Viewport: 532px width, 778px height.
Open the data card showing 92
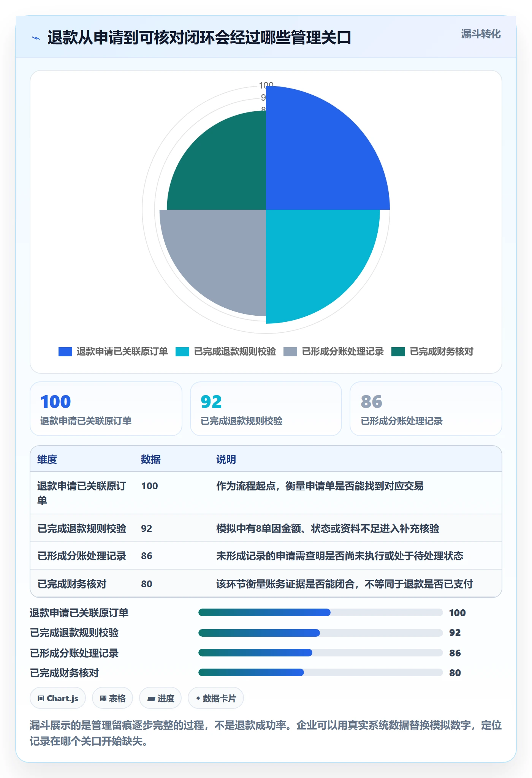266,409
